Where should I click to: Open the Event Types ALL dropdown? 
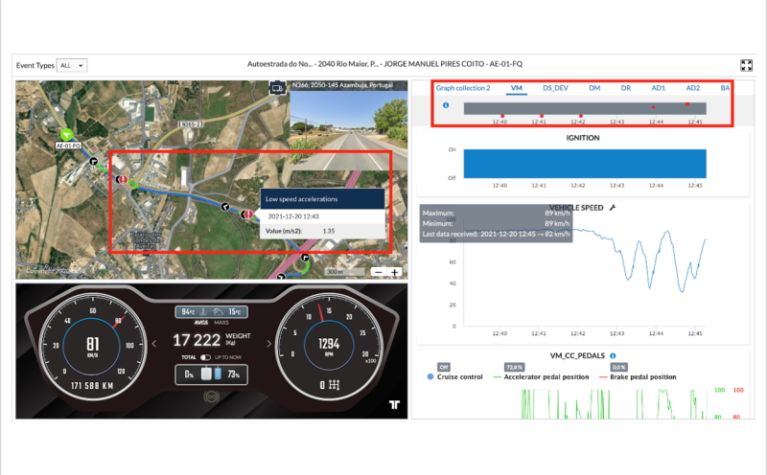(x=73, y=65)
